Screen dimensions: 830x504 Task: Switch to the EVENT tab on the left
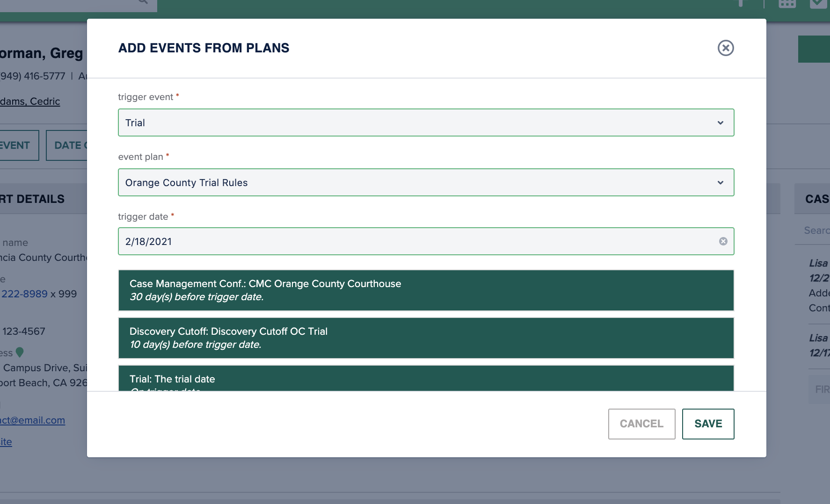(x=14, y=145)
